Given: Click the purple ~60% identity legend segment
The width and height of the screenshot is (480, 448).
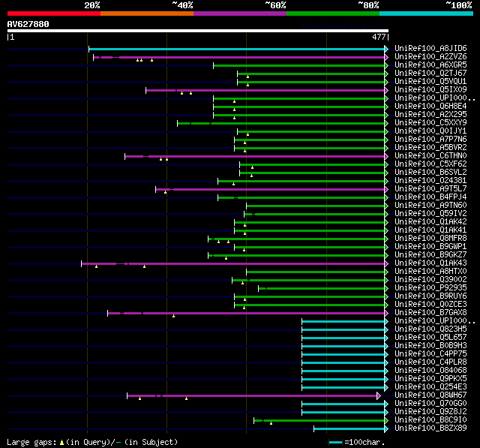Looking at the screenshot, I should [240, 14].
